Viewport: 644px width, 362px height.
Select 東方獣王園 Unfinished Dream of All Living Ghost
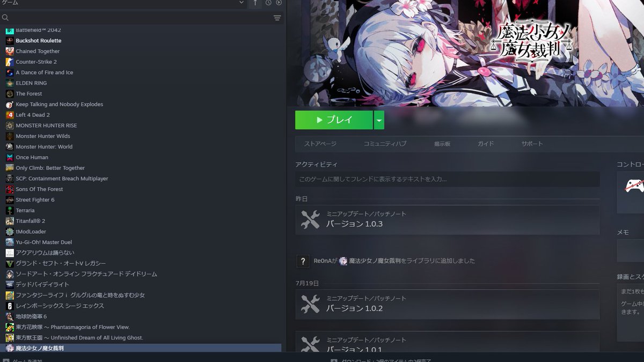tap(79, 338)
